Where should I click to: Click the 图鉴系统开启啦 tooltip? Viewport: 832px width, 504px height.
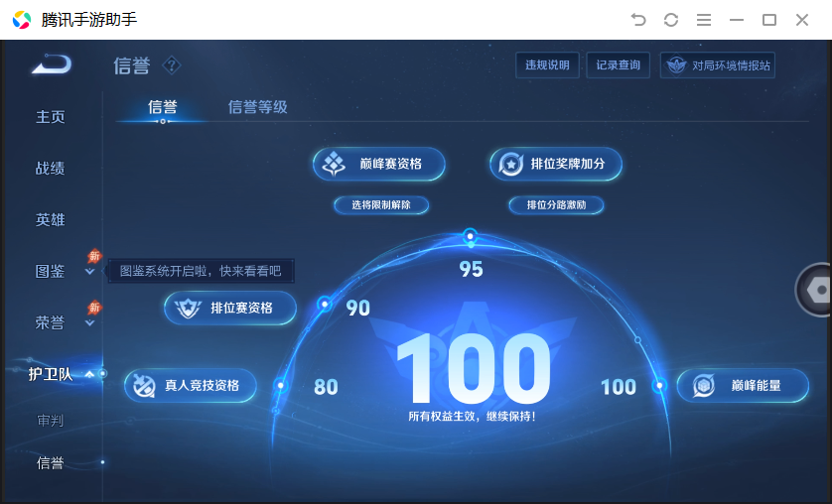[201, 271]
